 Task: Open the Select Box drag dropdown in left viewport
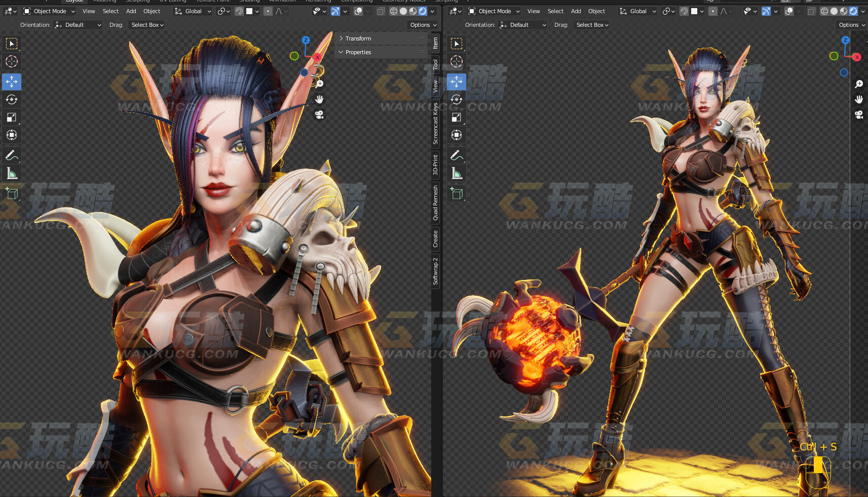[147, 25]
